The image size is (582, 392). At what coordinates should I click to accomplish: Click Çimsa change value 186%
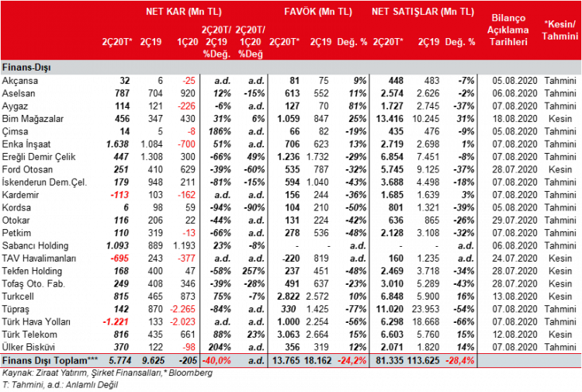[220, 131]
